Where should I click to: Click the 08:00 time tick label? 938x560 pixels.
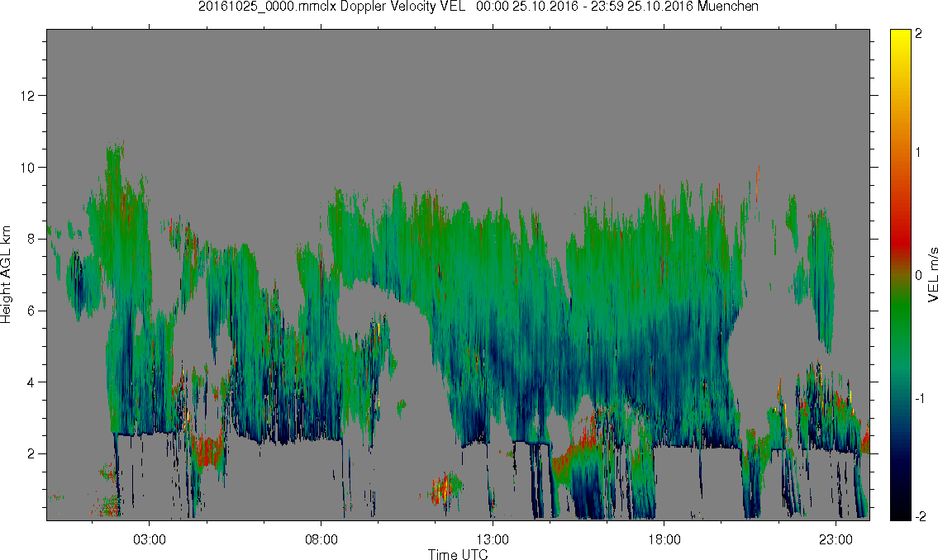(x=321, y=539)
